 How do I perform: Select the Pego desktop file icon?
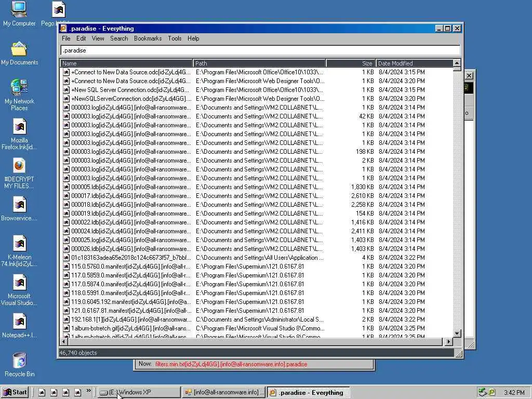[58, 9]
